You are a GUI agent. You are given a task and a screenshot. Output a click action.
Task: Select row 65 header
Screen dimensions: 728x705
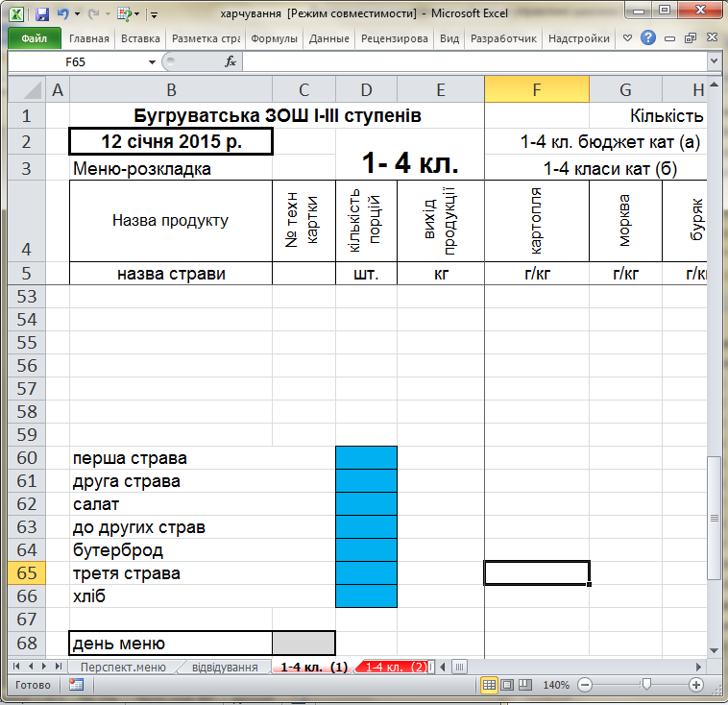27,573
